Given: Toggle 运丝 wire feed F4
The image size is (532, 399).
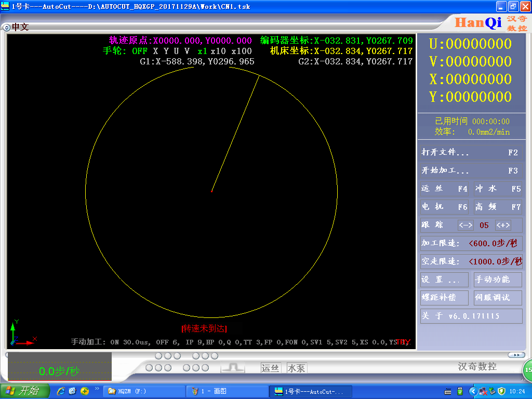Looking at the screenshot, I should point(445,189).
